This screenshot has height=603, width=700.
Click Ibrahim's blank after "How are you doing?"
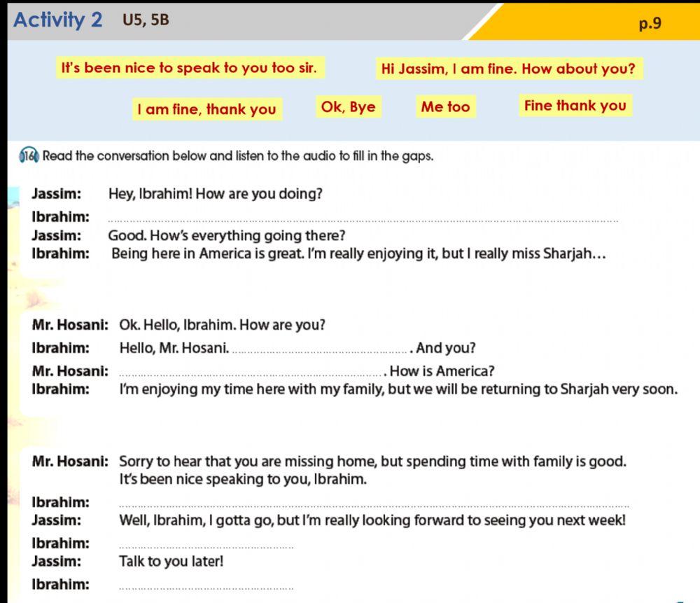pos(363,217)
